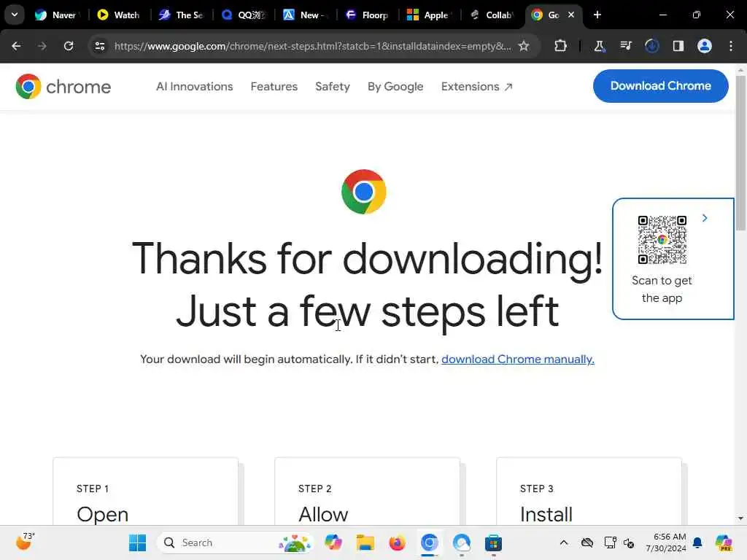Switch to the Floorp tab
The height and width of the screenshot is (560, 747).
click(368, 15)
